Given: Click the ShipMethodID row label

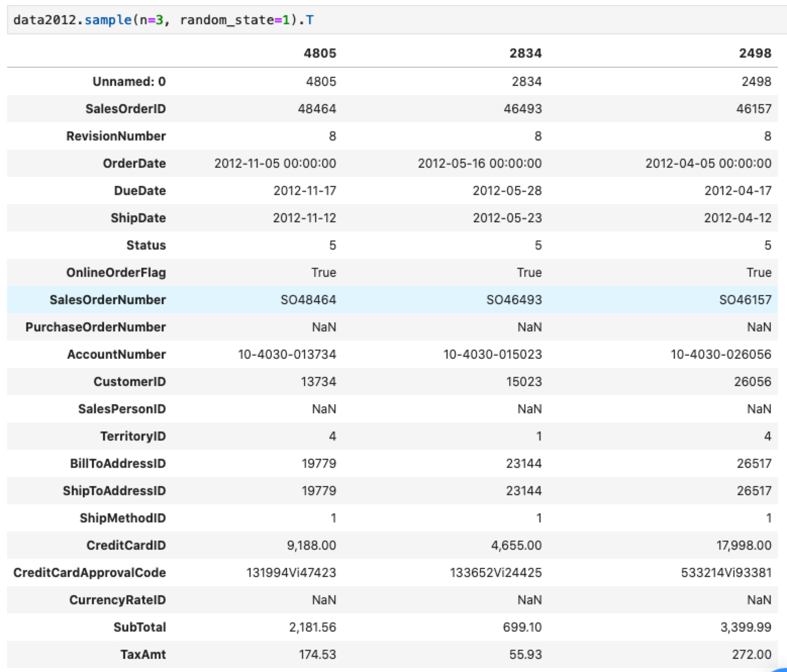Looking at the screenshot, I should (123, 518).
